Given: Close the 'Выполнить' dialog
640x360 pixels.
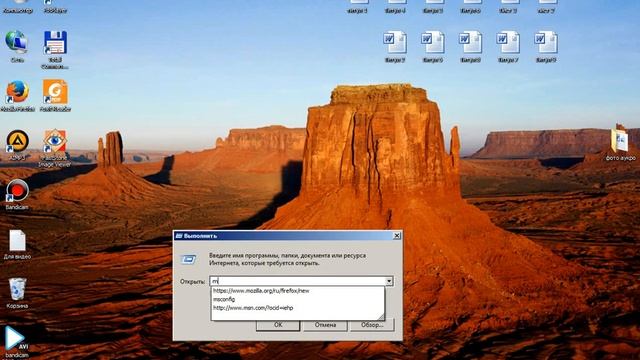Looking at the screenshot, I should pos(396,236).
